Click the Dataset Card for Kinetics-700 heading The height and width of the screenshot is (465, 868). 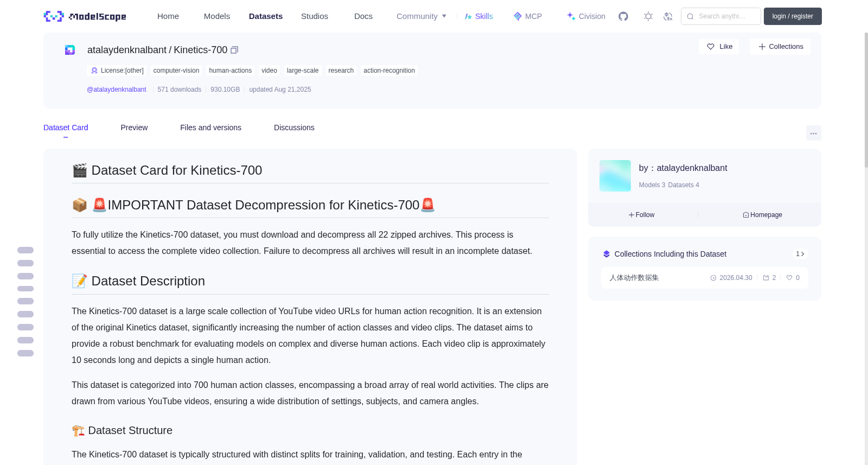point(177,170)
